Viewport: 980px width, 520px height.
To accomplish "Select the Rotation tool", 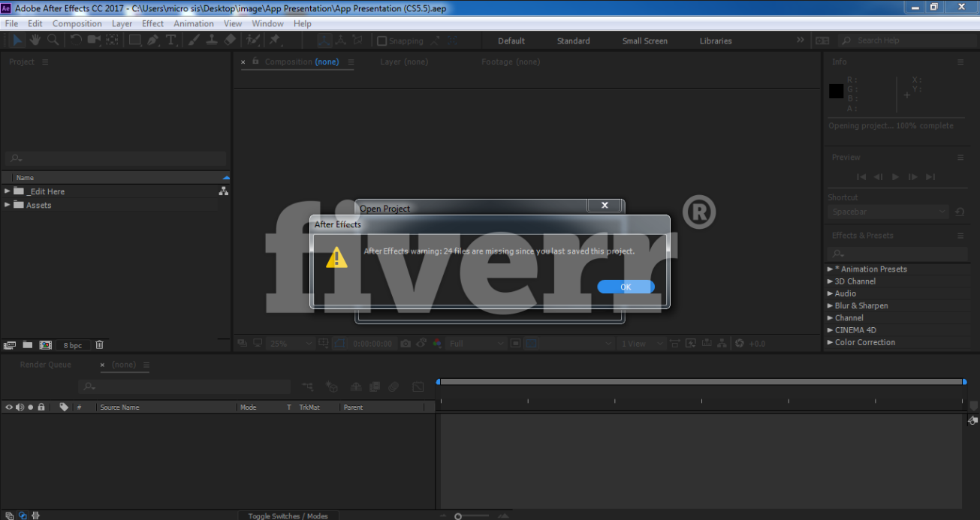I will click(x=76, y=41).
